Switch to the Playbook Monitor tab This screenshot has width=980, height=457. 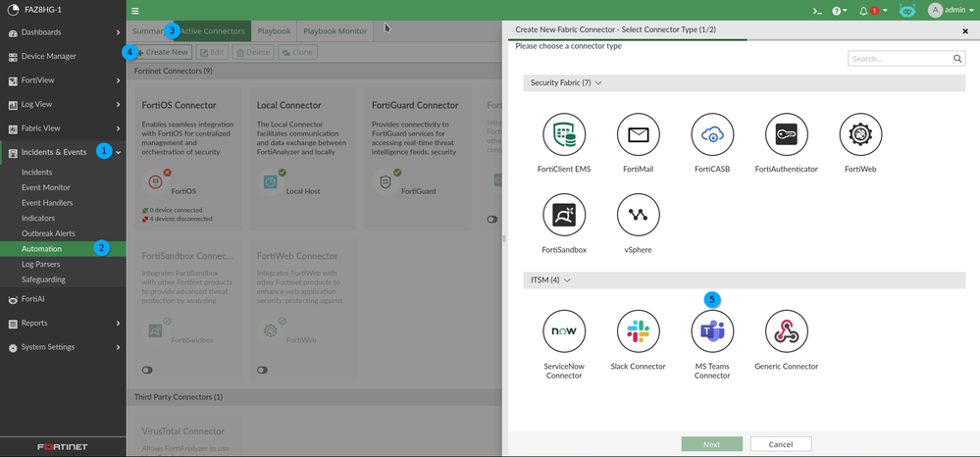335,31
